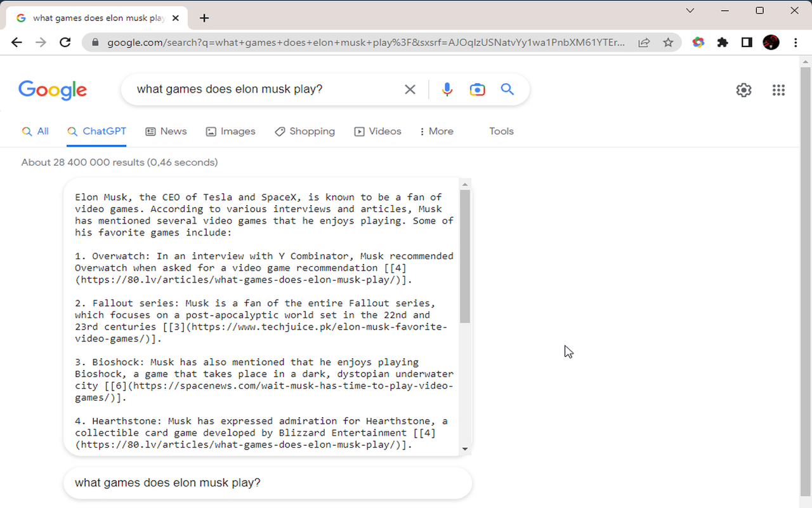Reload the current page
This screenshot has height=508, width=812.
coord(65,43)
